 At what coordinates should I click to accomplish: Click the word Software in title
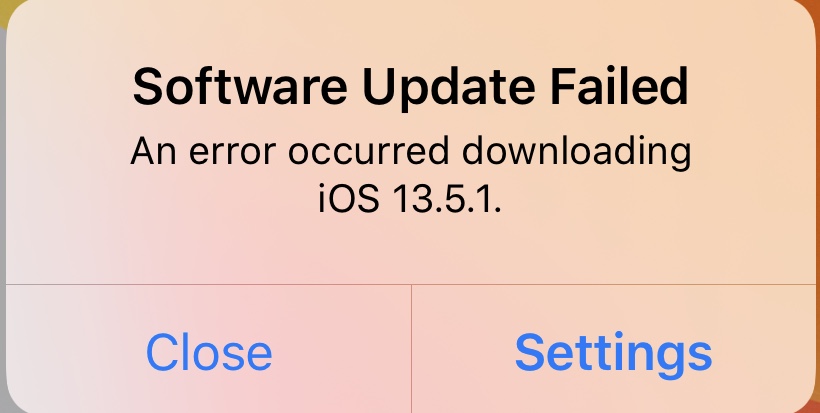point(240,86)
